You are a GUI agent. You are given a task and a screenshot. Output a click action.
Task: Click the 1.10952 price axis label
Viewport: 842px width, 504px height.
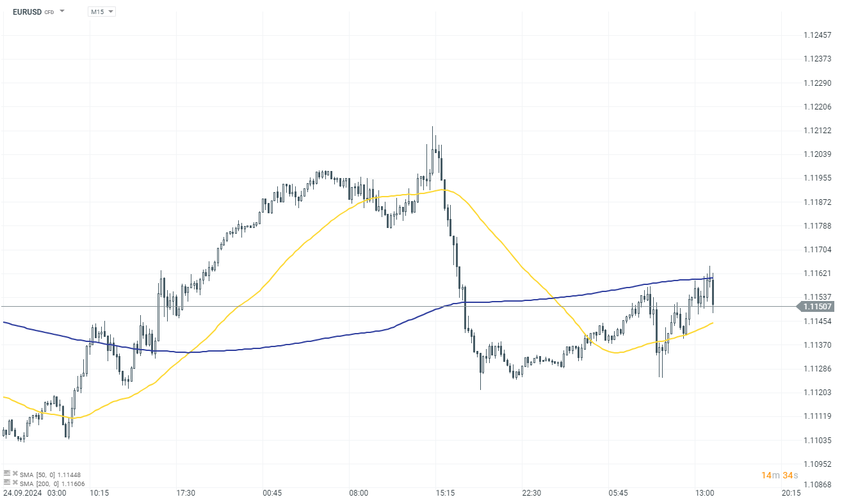[x=817, y=464]
